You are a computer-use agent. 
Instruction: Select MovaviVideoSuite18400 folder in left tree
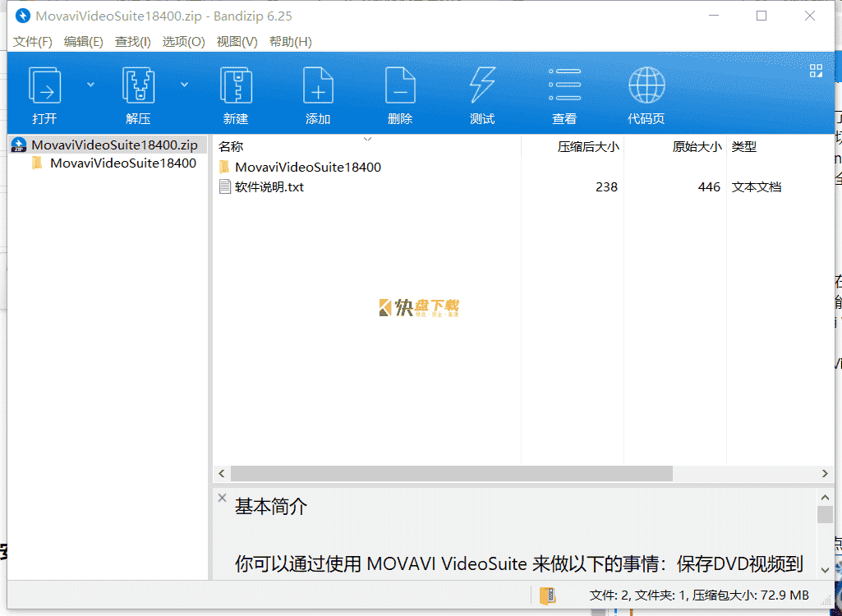(x=123, y=163)
